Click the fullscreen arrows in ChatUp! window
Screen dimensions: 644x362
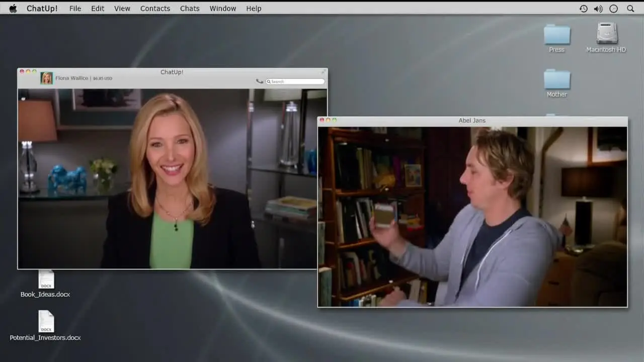(x=324, y=71)
